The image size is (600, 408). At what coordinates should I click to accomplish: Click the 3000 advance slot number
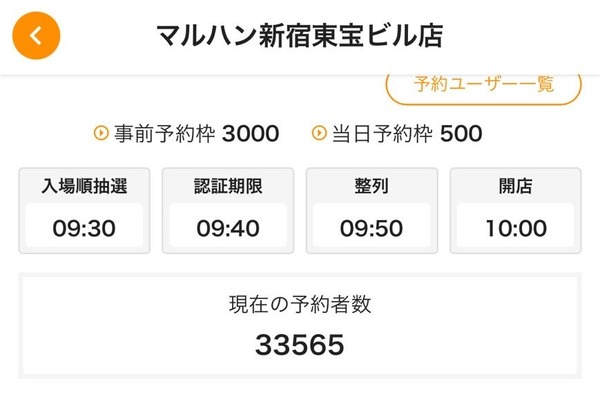click(x=250, y=134)
